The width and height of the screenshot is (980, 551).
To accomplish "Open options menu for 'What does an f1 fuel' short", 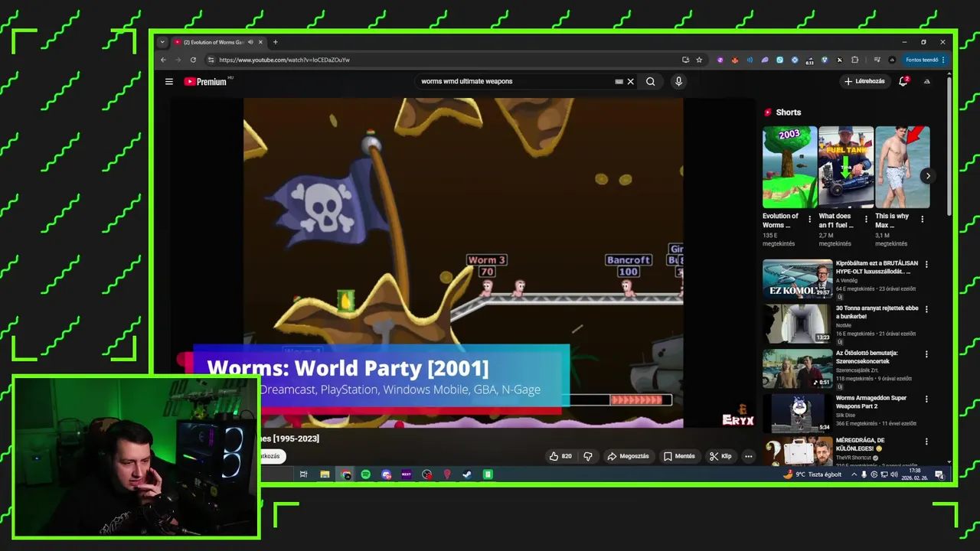I will (866, 219).
